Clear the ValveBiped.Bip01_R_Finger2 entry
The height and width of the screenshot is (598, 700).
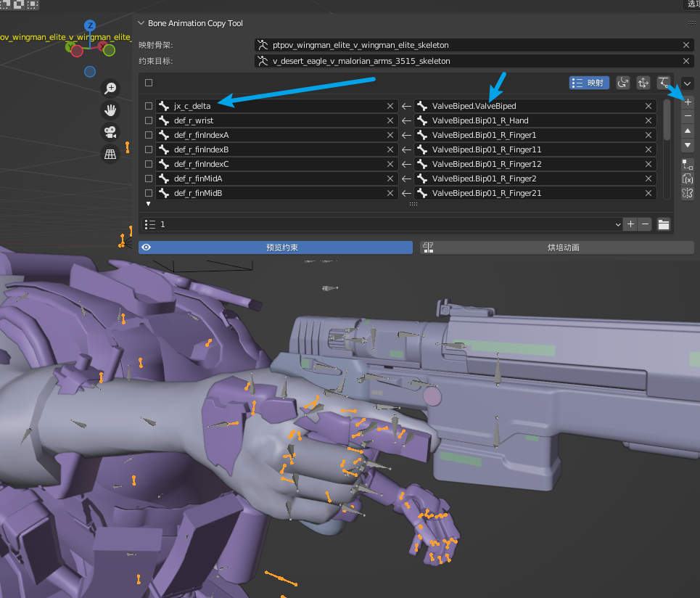pyautogui.click(x=648, y=179)
